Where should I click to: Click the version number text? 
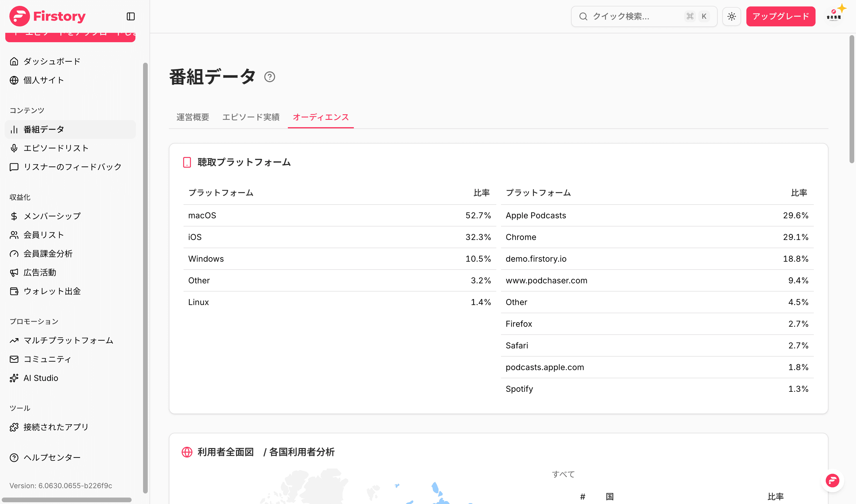(x=61, y=486)
